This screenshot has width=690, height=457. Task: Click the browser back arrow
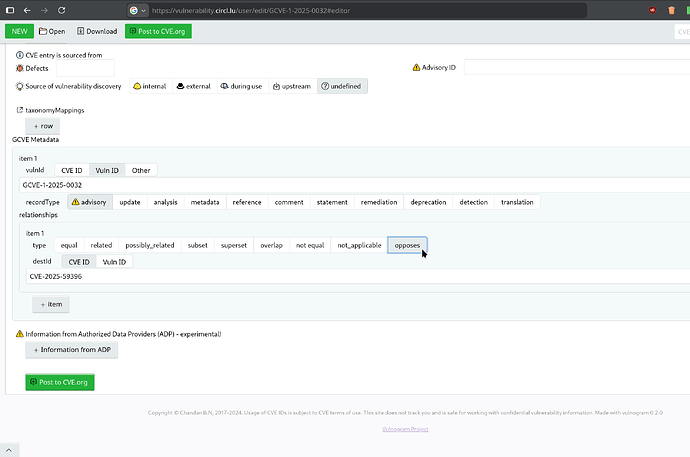click(x=25, y=9)
